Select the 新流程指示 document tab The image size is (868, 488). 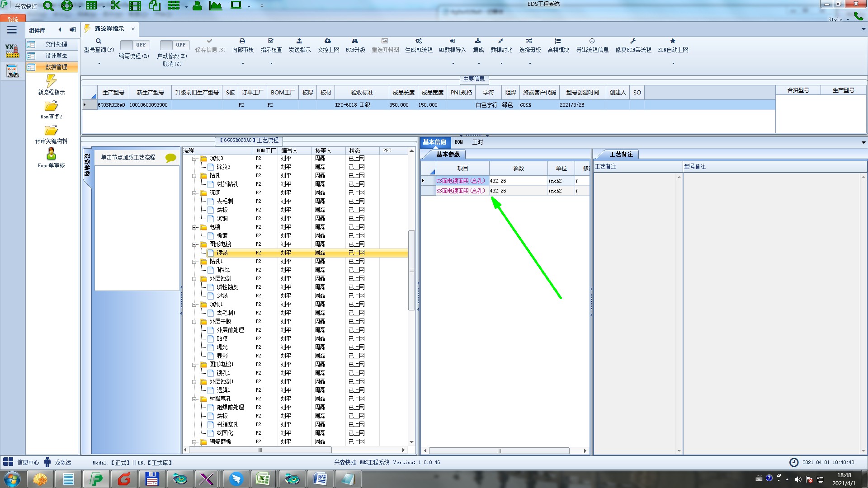(x=109, y=28)
